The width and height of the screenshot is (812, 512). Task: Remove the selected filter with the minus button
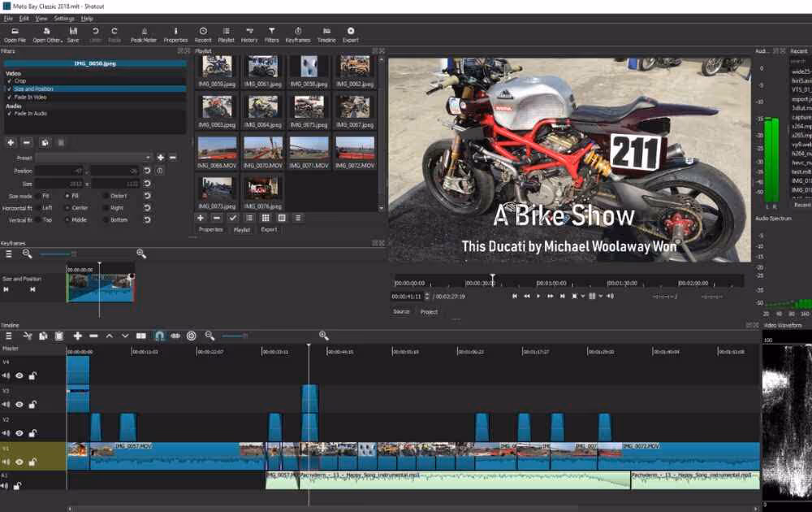pos(27,142)
